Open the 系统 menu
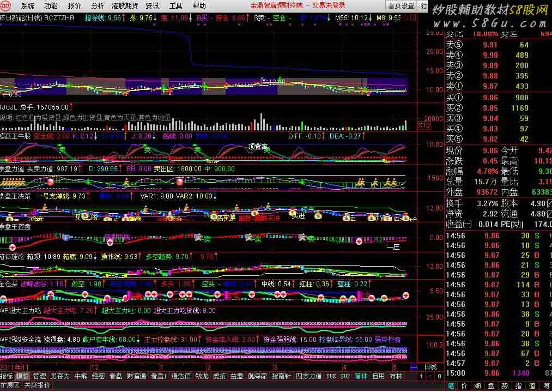The height and width of the screenshot is (392, 552). [28, 5]
